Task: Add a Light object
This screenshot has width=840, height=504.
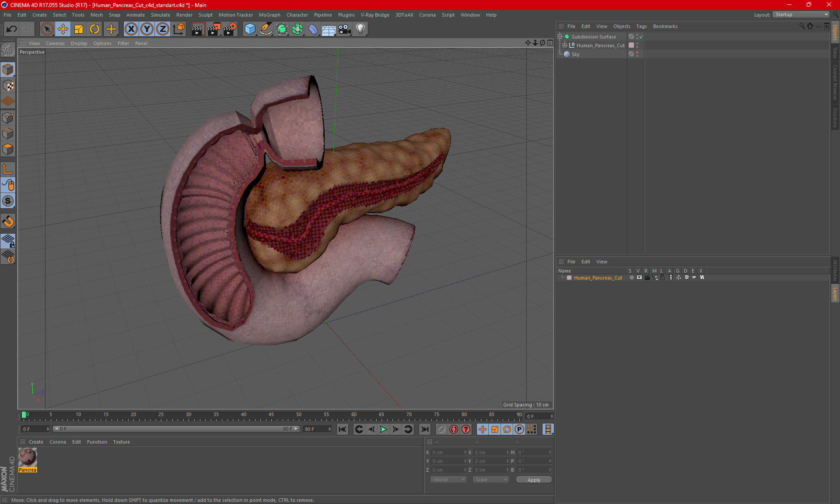Action: click(360, 29)
